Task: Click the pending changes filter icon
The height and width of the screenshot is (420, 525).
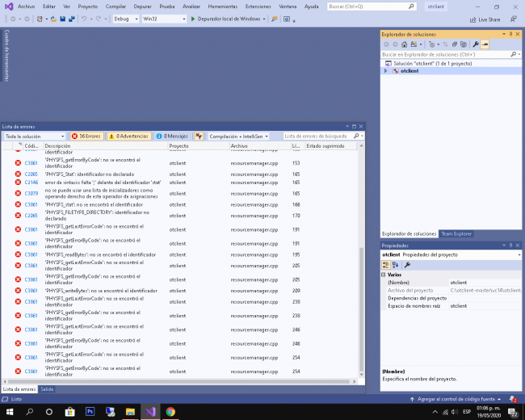Action: [x=431, y=44]
